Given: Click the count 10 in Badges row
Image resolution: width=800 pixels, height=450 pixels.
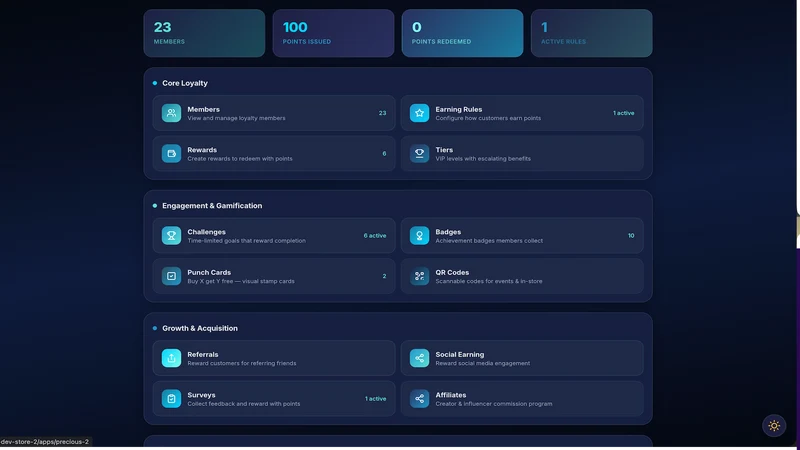Looking at the screenshot, I should tap(631, 236).
